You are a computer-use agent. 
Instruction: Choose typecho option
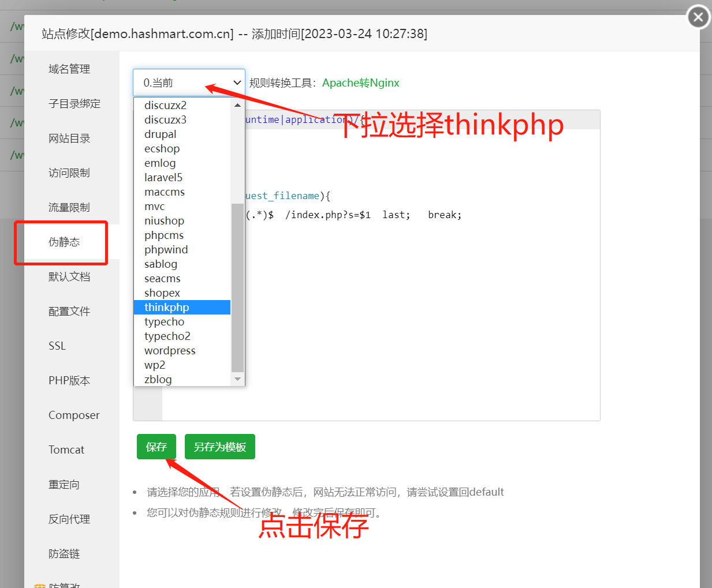coord(182,321)
